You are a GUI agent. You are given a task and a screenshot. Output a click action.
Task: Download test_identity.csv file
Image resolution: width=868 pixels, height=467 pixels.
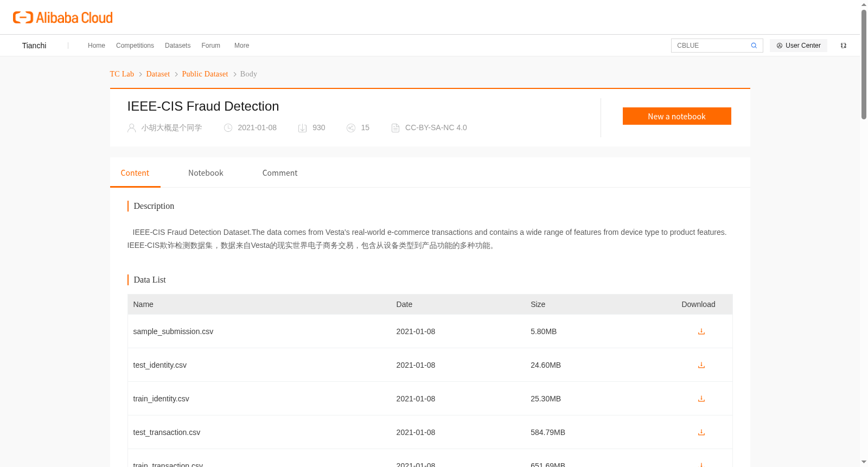[701, 365]
